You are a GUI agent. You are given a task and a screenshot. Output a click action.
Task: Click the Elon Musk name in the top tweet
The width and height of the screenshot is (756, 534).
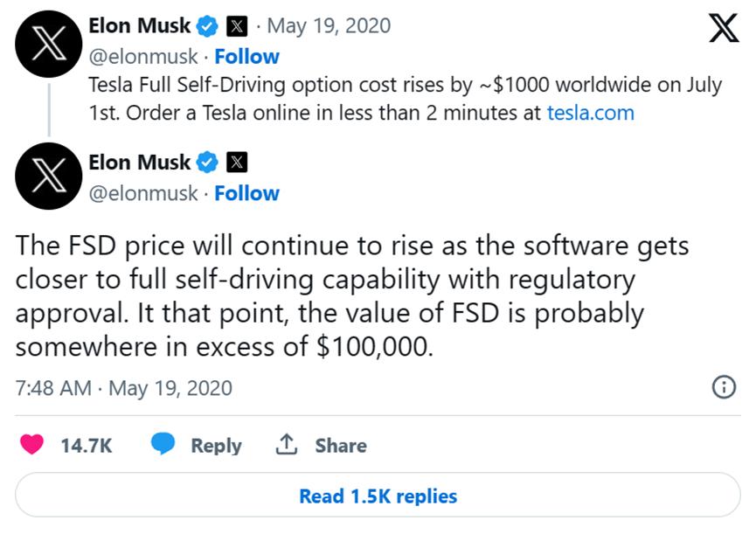click(x=139, y=25)
